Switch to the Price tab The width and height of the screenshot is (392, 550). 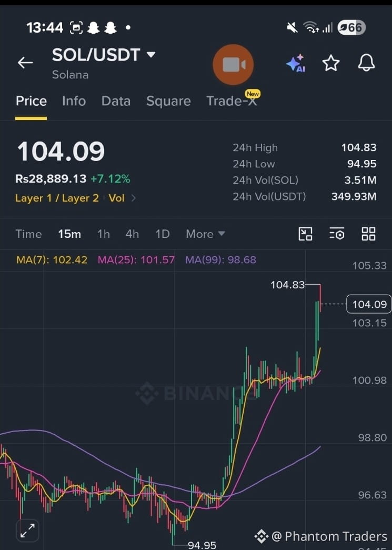tap(31, 101)
